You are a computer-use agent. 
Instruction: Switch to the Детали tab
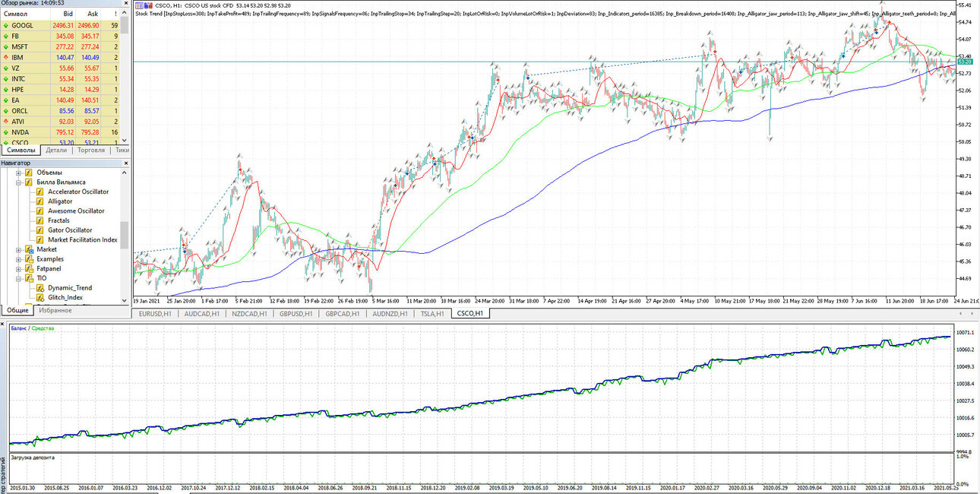pyautogui.click(x=57, y=150)
